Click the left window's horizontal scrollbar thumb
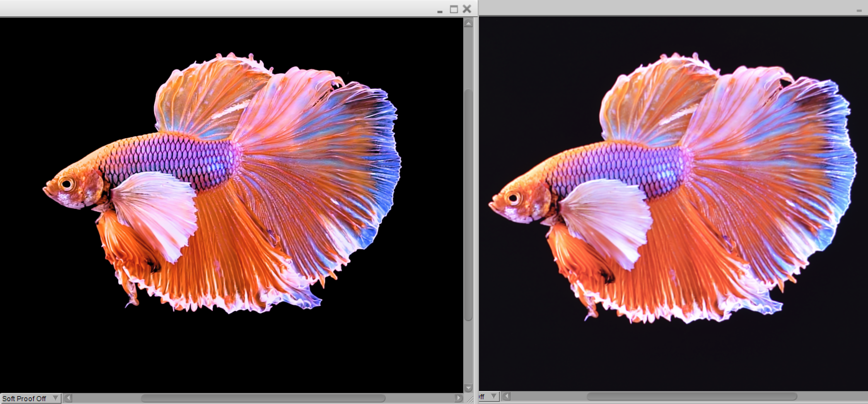868x404 pixels. (x=263, y=398)
